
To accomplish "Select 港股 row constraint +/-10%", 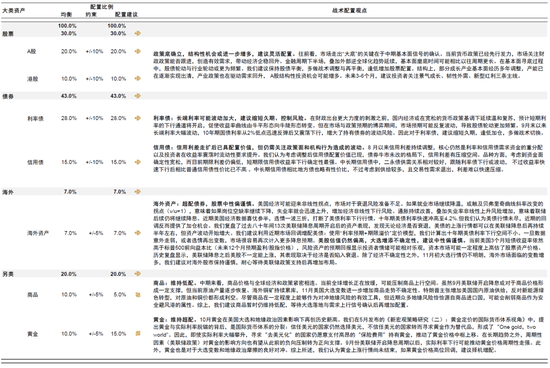I will [94, 79].
